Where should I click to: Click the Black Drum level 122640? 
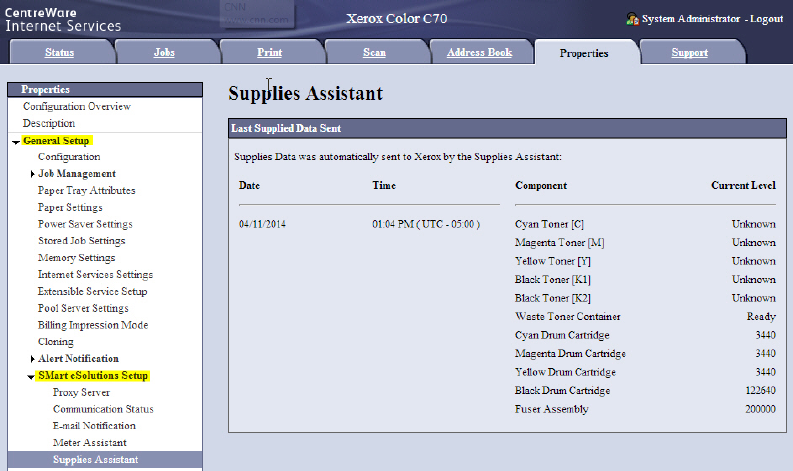tap(761, 391)
